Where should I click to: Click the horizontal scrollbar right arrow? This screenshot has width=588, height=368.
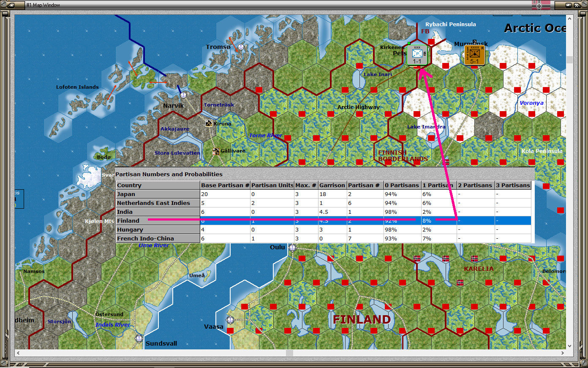(563, 353)
